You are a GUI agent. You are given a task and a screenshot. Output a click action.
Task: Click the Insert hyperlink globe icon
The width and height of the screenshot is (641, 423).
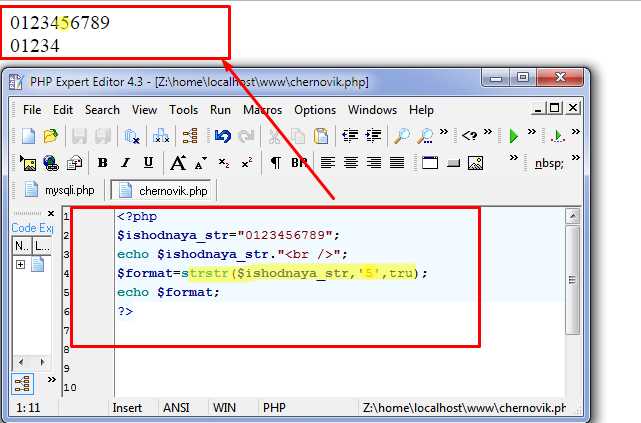pyautogui.click(x=51, y=163)
